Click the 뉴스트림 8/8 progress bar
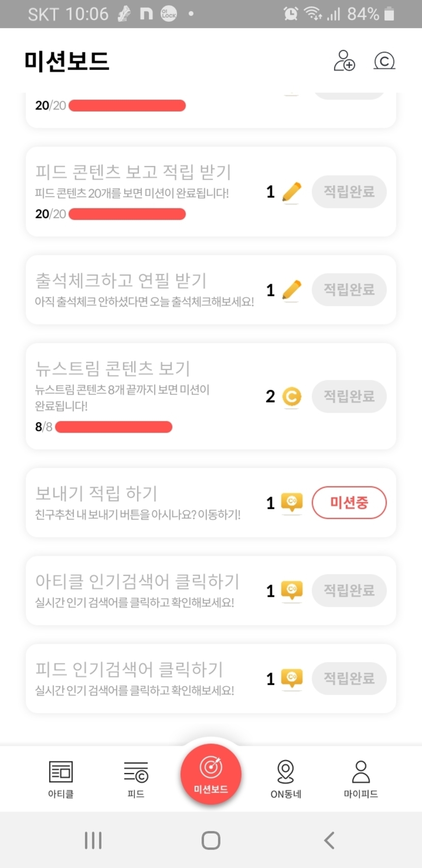 pos(113,427)
